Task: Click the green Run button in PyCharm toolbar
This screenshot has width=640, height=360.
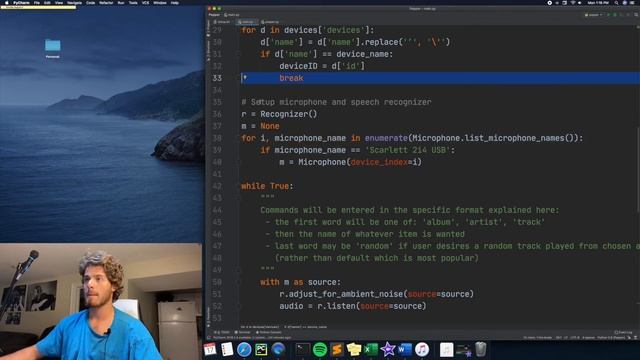Action: 609,15
